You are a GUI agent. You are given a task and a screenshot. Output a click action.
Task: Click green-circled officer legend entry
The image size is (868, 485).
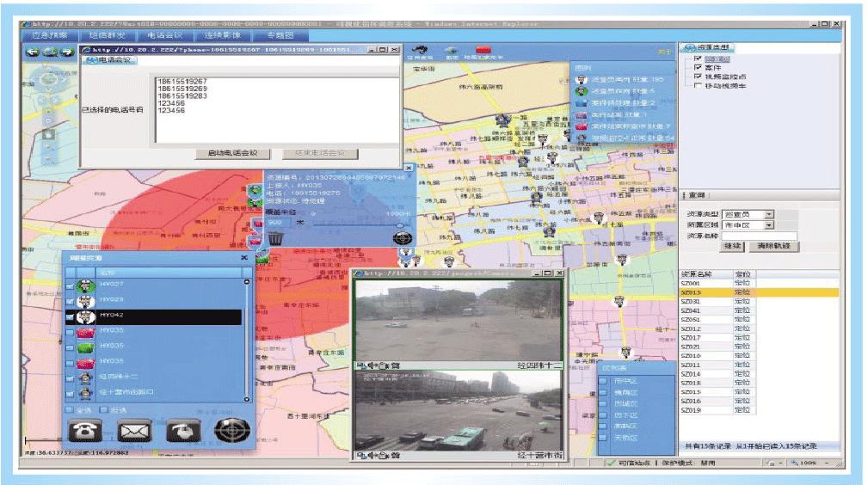tap(614, 91)
